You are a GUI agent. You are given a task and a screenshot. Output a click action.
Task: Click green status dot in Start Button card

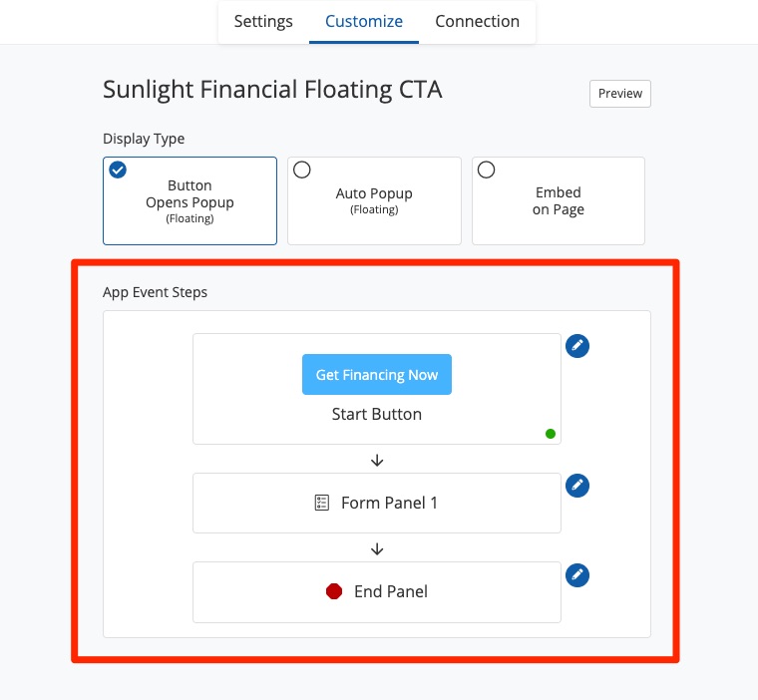pos(551,434)
